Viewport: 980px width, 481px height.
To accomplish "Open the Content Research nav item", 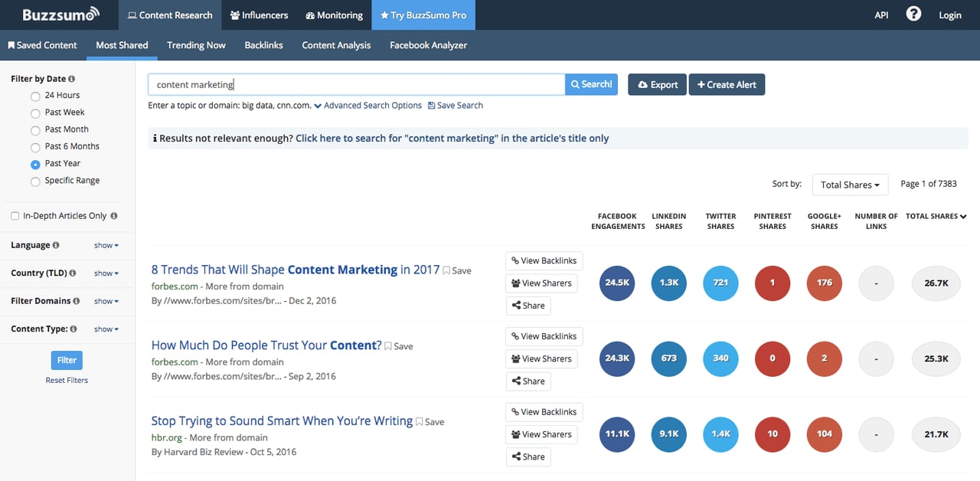I will coord(170,15).
